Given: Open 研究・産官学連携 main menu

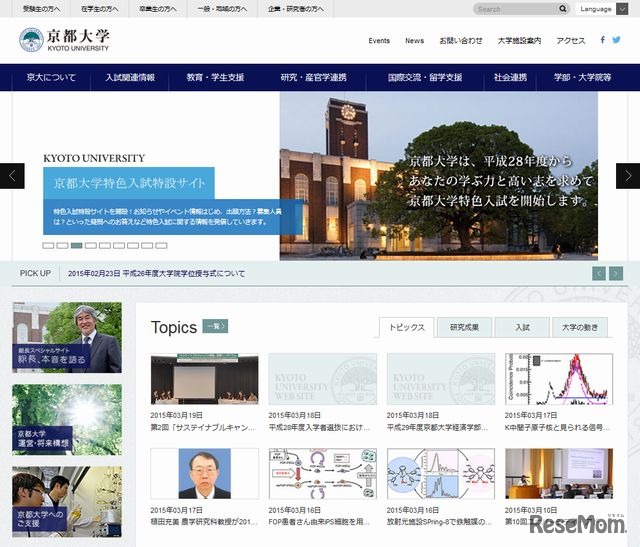Looking at the screenshot, I should (313, 77).
